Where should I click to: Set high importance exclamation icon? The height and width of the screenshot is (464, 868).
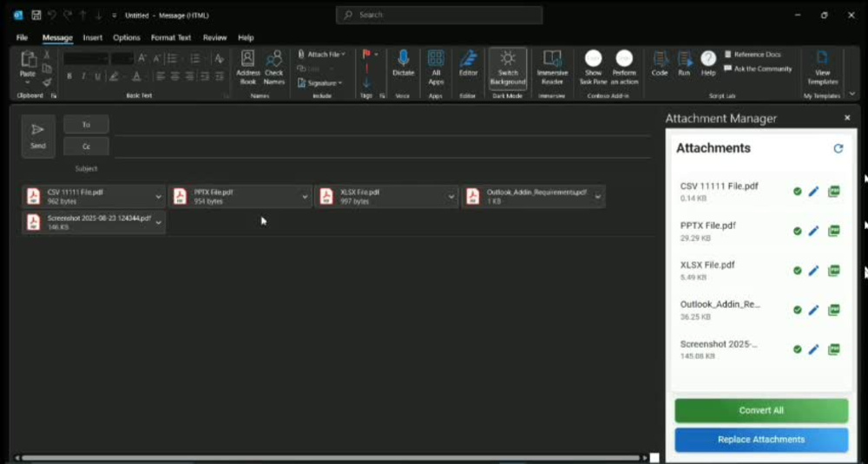tap(366, 69)
